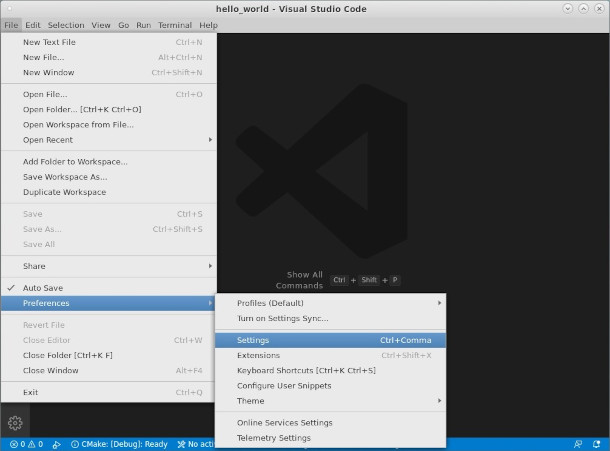Open the View menu
The image size is (610, 451).
pyautogui.click(x=101, y=25)
